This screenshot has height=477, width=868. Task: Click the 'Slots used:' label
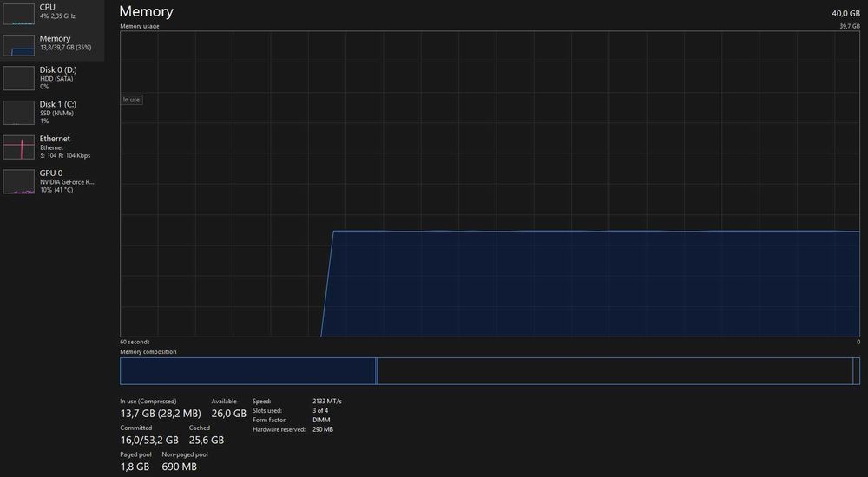pos(267,410)
